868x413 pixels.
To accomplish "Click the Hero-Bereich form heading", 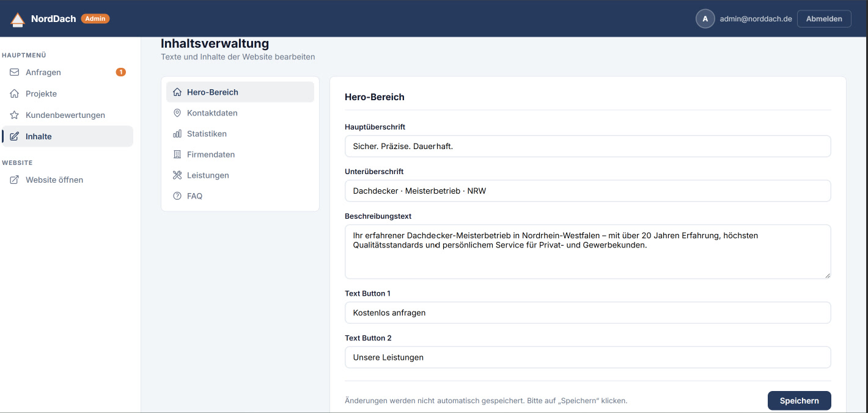I will (x=375, y=97).
